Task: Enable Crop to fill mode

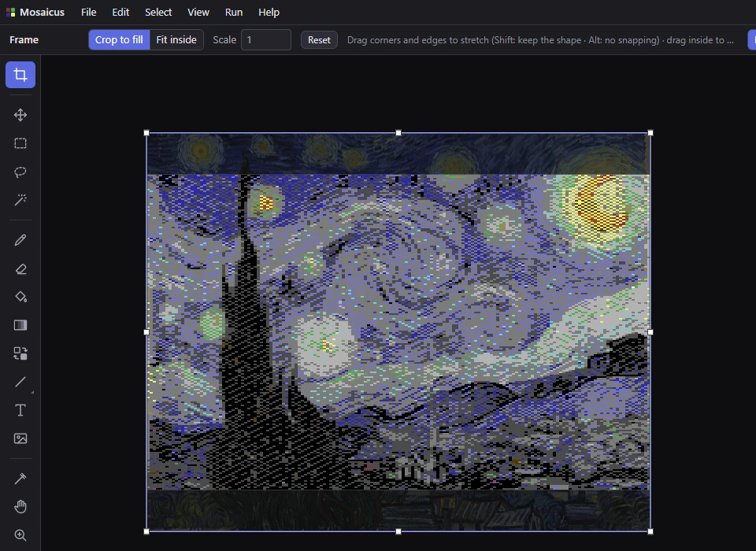Action: click(x=119, y=39)
